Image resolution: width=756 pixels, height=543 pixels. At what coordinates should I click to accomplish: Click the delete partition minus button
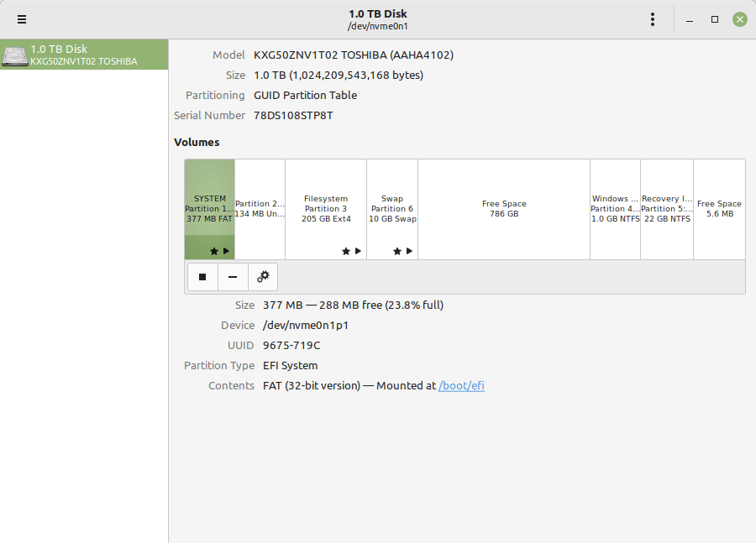point(233,277)
